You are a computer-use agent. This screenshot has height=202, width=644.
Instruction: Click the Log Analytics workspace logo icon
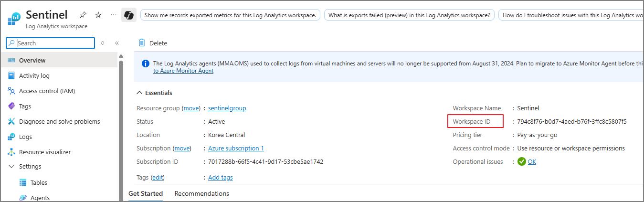(x=14, y=20)
